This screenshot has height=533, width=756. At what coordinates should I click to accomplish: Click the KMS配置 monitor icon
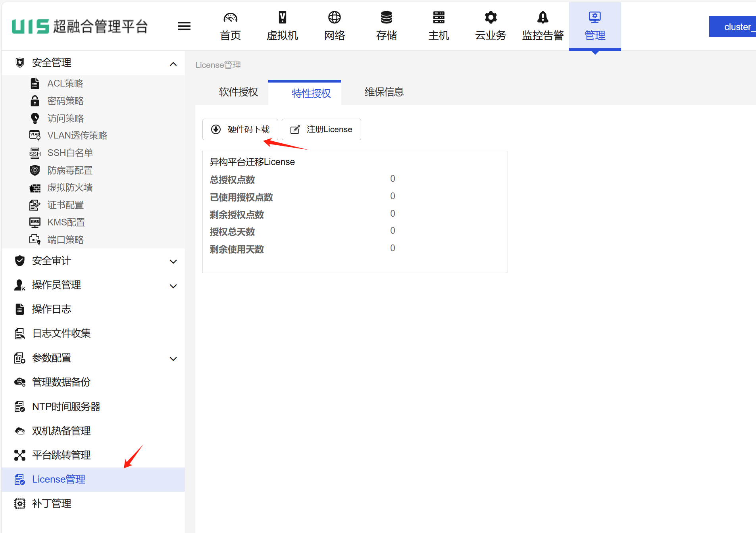pyautogui.click(x=35, y=222)
